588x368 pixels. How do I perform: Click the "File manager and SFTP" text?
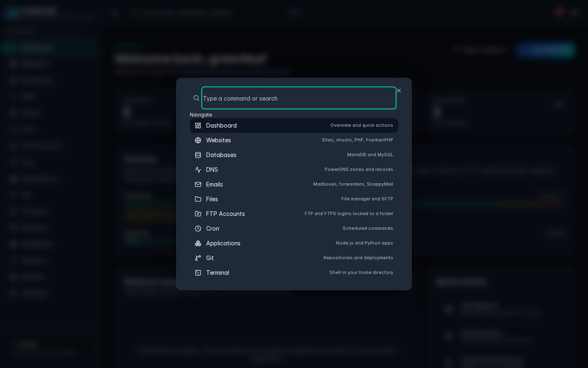coord(367,199)
